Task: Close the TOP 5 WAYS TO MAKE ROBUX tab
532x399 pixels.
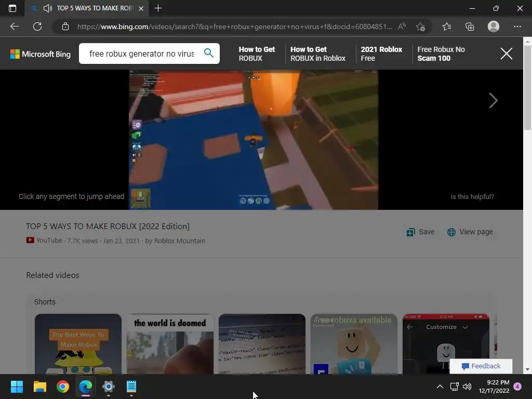Action: 141,8
